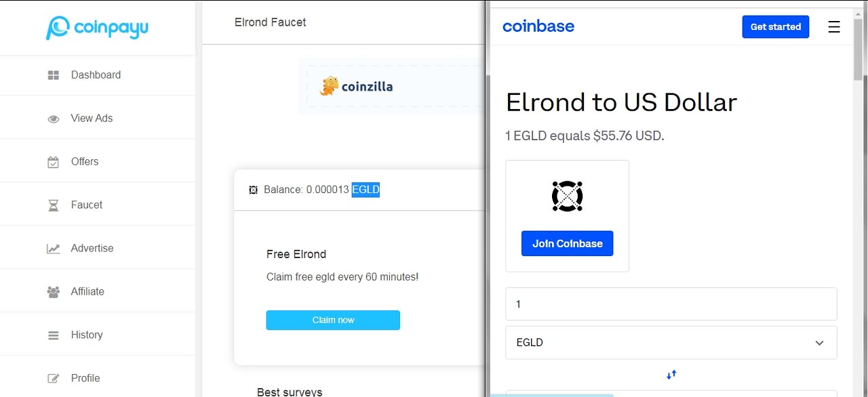The image size is (868, 397).
Task: Click the Offers calendar icon
Action: tap(54, 162)
